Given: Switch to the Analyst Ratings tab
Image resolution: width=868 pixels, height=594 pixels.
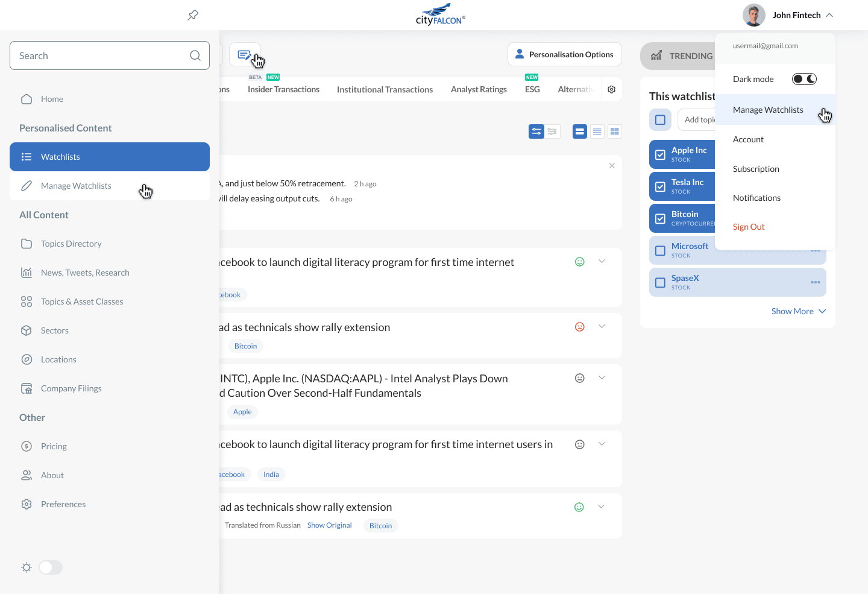Looking at the screenshot, I should (479, 89).
